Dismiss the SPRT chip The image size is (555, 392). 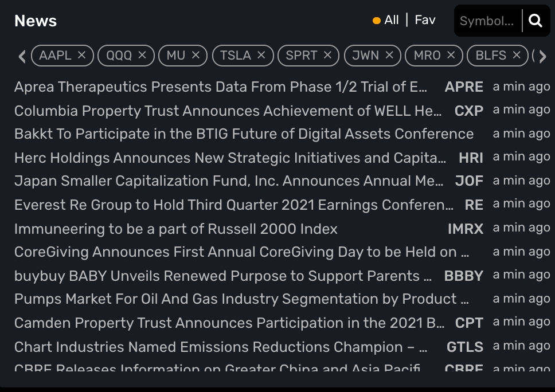327,55
